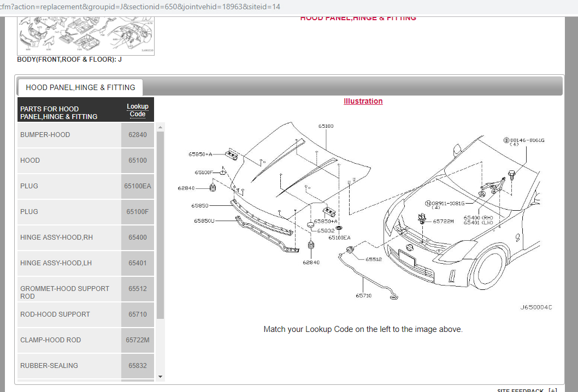578x392 pixels.
Task: Select ROD-HOOD SUPPORT lookup code 65710
Action: point(138,314)
